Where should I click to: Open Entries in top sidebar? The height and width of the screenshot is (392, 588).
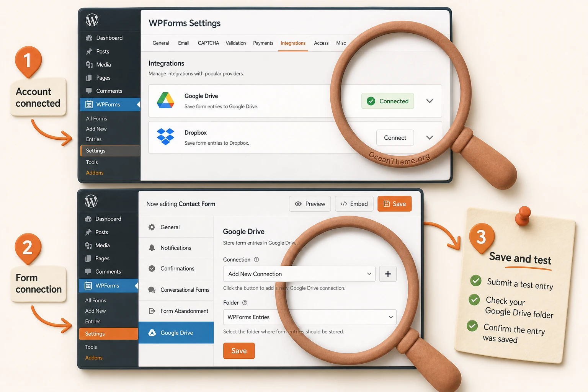coord(94,139)
